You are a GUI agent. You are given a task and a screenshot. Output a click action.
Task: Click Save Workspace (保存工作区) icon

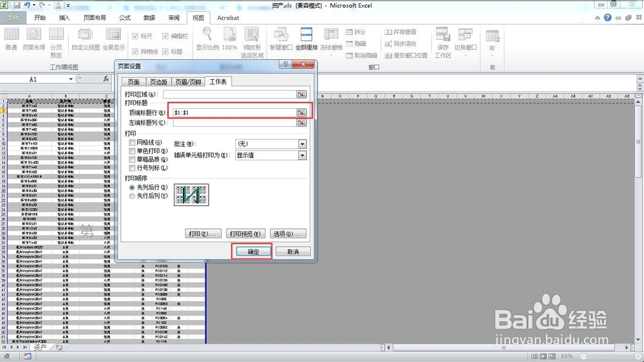pyautogui.click(x=443, y=35)
